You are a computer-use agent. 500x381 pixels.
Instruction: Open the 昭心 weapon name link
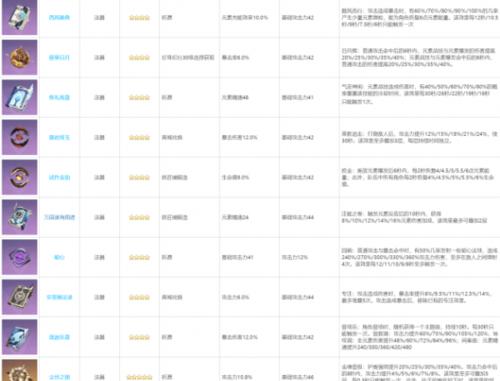(x=59, y=257)
